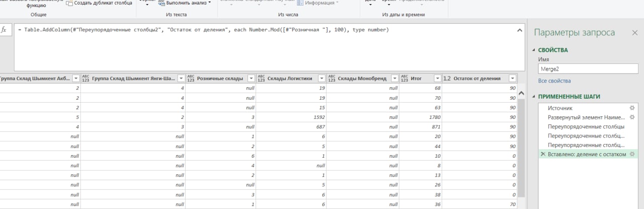The image size is (644, 209).
Task: Open filter dropdown of Остаток от деления column
Action: pyautogui.click(x=512, y=79)
